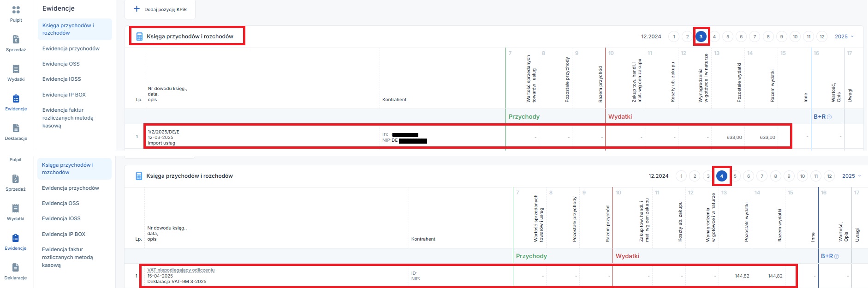
Task: Expand the 2025 year dropdown in lower panel
Action: pyautogui.click(x=851, y=176)
